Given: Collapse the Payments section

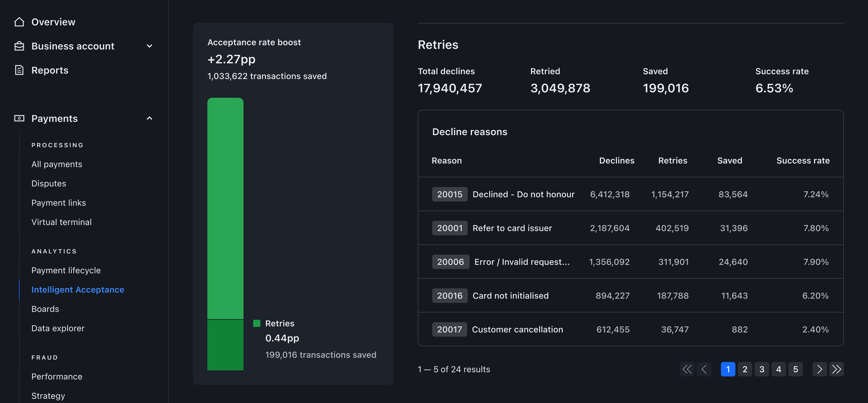Looking at the screenshot, I should click(x=149, y=118).
